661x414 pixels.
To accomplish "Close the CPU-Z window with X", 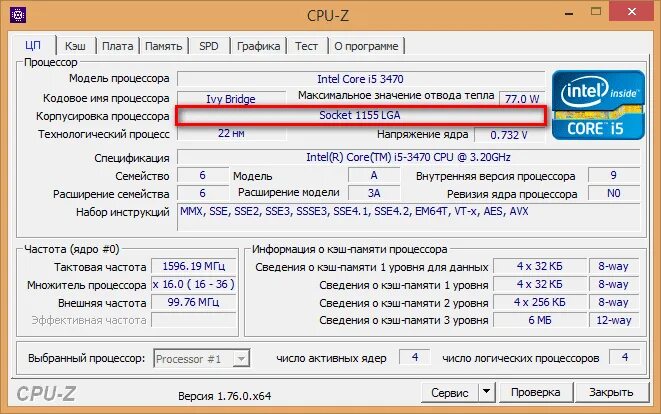I will click(631, 12).
